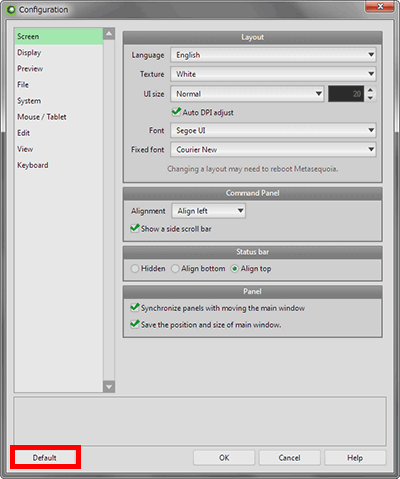Click the UI size decrement arrow
This screenshot has height=479, width=400.
(370, 98)
